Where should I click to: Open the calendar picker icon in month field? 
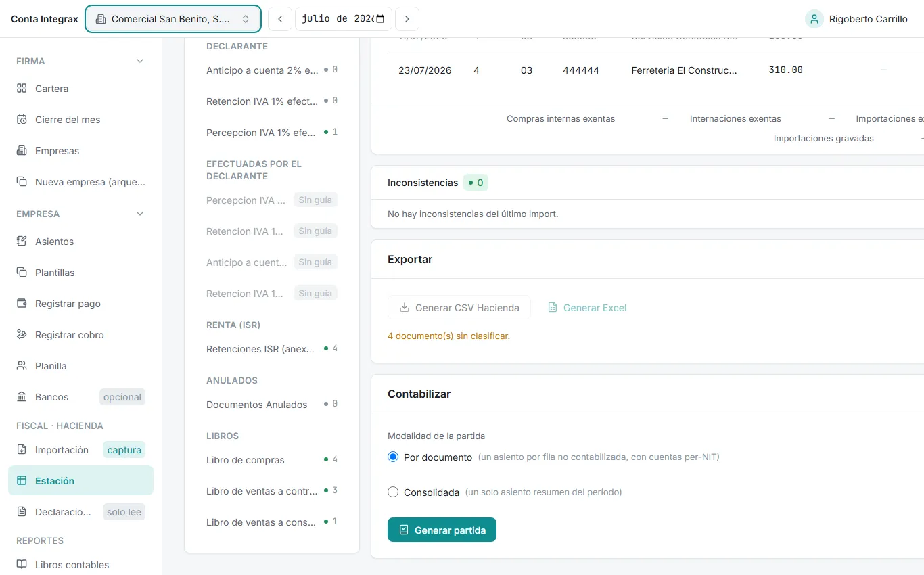click(380, 19)
